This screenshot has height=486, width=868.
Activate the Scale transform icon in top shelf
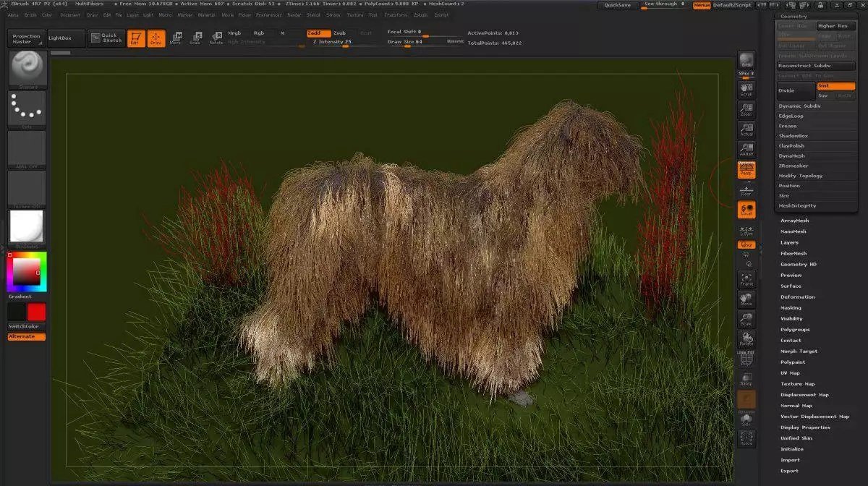pyautogui.click(x=195, y=38)
